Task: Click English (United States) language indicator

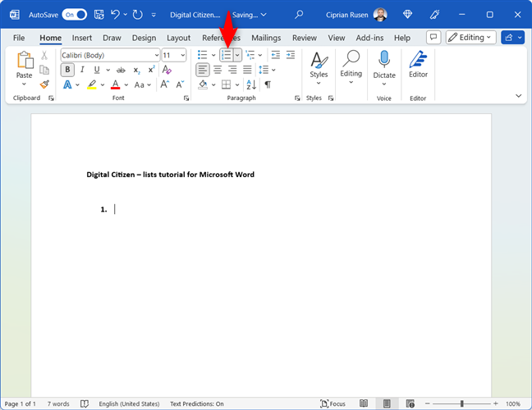Action: point(129,403)
